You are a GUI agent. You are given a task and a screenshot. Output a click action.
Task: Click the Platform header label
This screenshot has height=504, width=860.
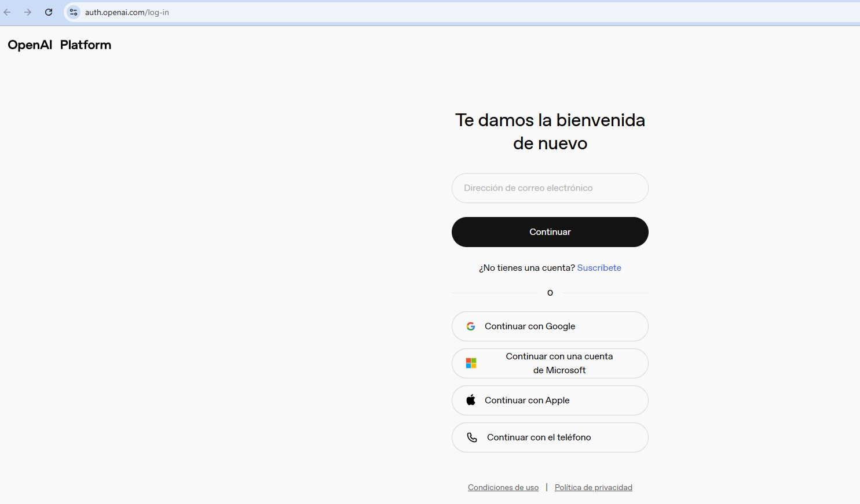pos(86,45)
